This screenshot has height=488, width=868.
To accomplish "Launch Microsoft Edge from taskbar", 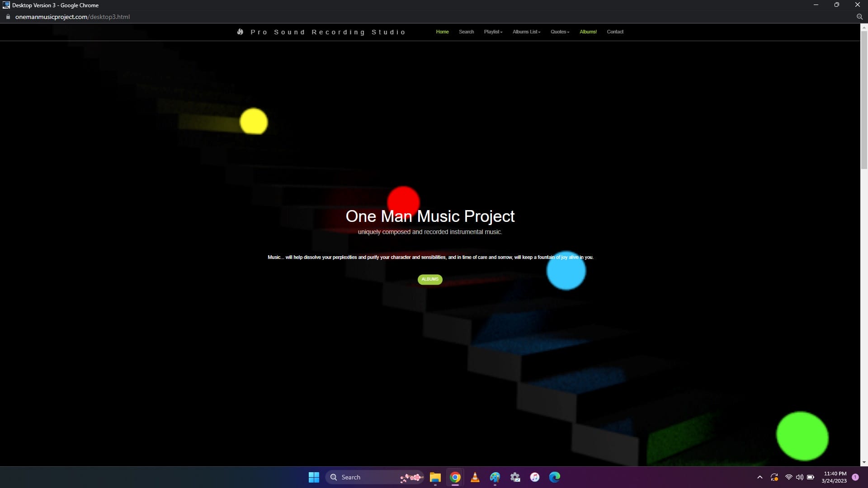I will (554, 477).
